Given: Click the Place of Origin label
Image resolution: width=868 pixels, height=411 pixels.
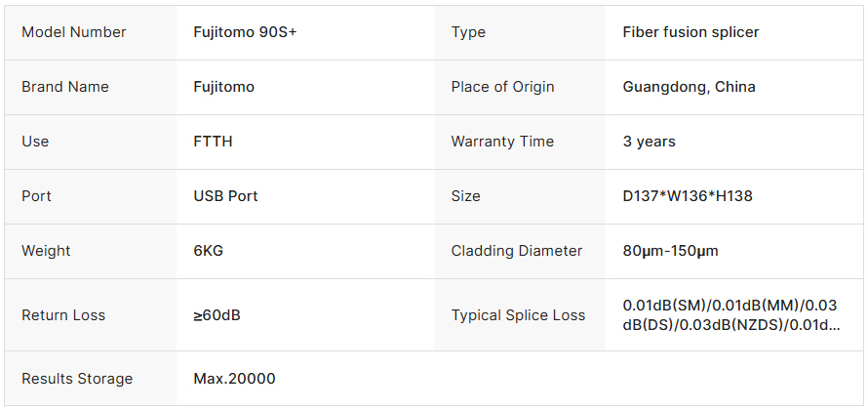Looking at the screenshot, I should tap(502, 87).
